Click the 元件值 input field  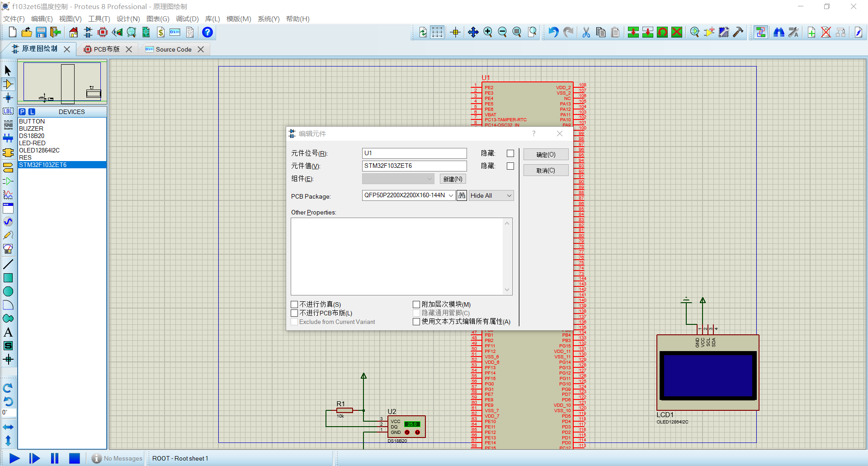tap(414, 166)
